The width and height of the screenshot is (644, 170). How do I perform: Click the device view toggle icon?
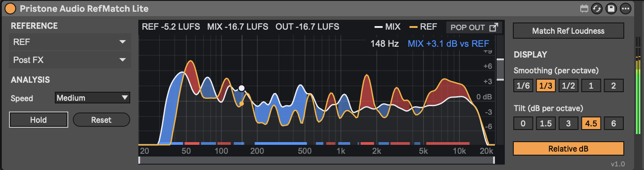pos(584,9)
